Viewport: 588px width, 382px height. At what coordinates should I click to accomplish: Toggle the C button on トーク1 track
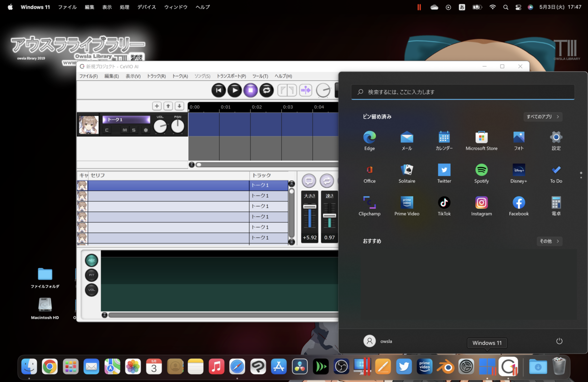[107, 130]
